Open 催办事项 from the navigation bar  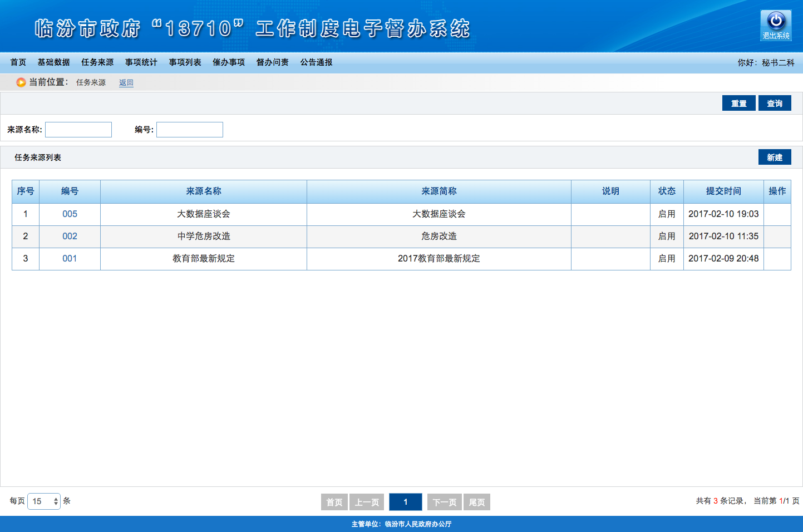point(229,62)
